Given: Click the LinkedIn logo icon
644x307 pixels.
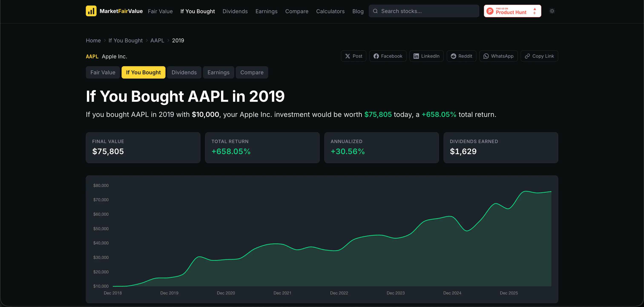Looking at the screenshot, I should click(416, 56).
